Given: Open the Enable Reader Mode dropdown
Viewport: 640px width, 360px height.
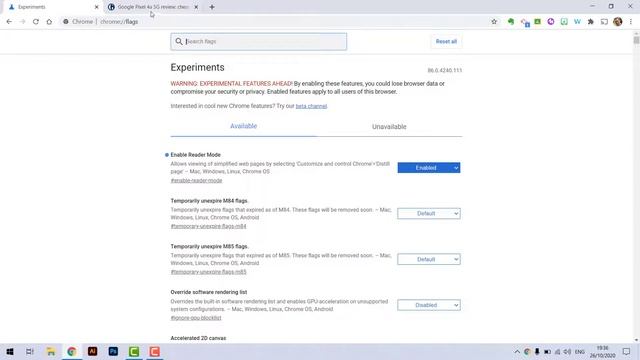Looking at the screenshot, I should pos(429,168).
